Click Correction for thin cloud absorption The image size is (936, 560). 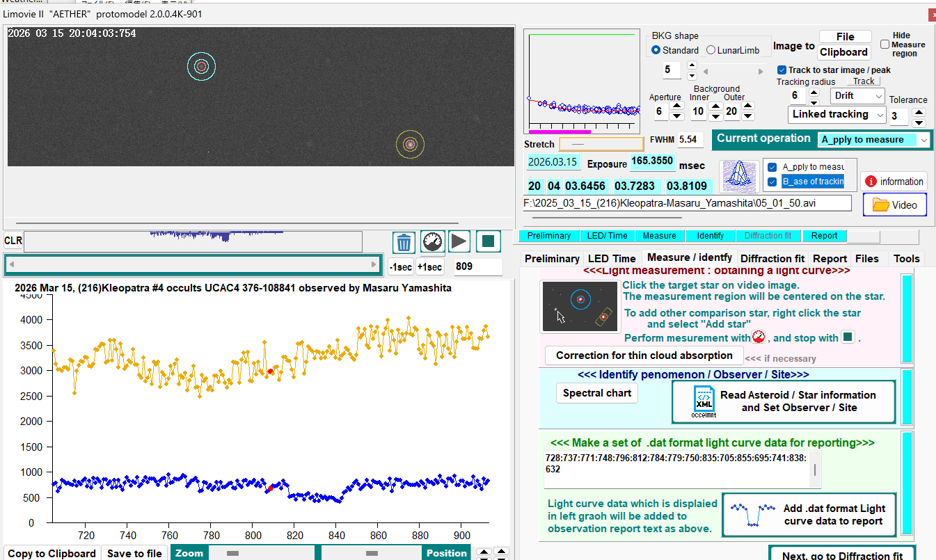644,355
